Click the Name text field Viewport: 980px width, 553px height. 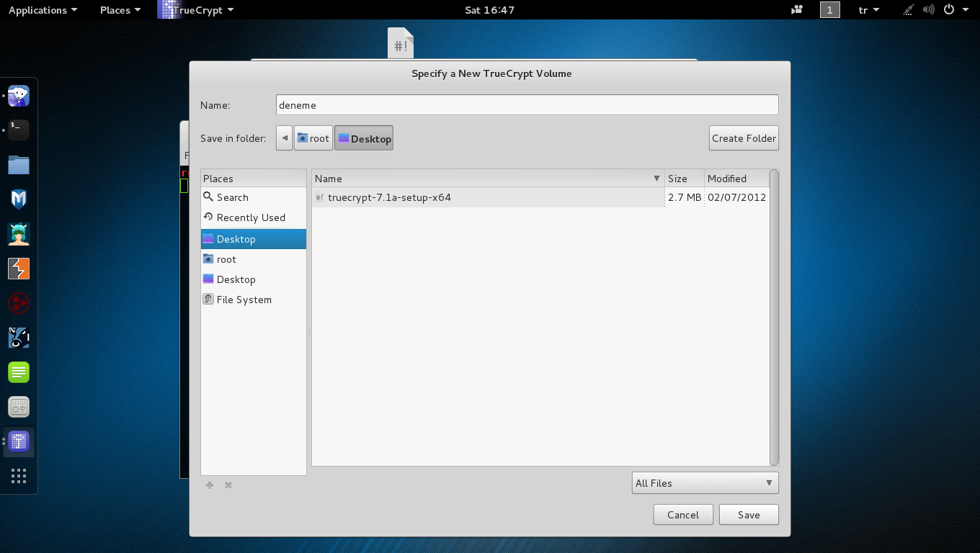527,105
